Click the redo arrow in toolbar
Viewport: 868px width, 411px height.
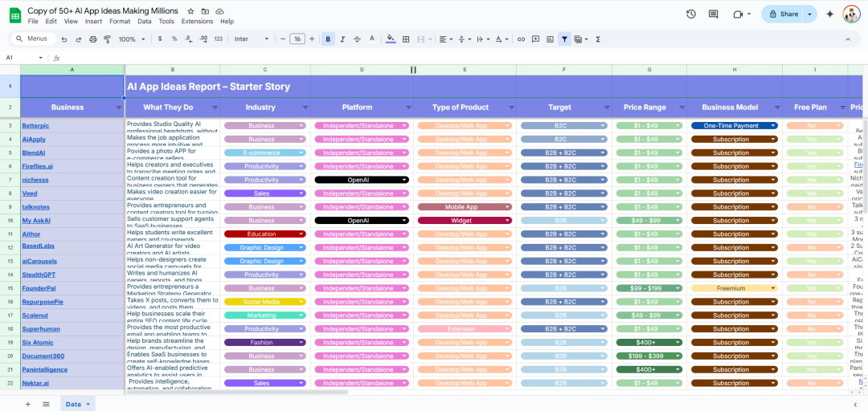click(79, 39)
